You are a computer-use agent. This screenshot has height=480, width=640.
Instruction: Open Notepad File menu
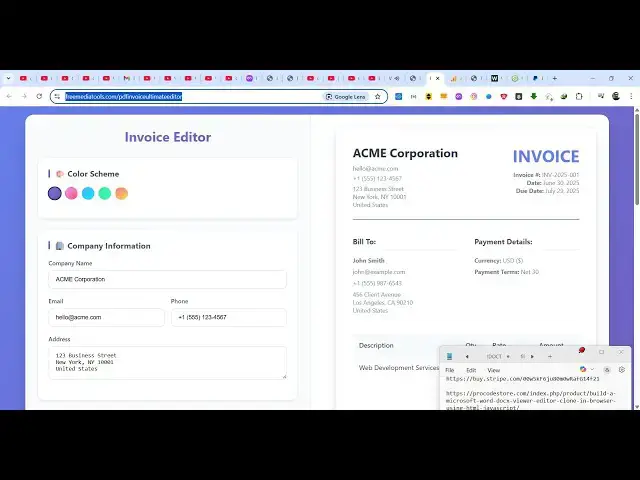(449, 370)
